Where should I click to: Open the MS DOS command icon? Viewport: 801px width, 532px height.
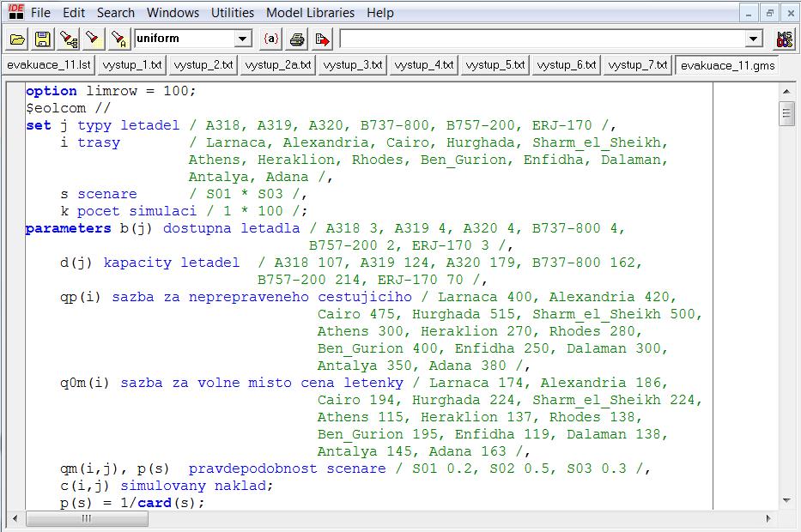pyautogui.click(x=784, y=39)
